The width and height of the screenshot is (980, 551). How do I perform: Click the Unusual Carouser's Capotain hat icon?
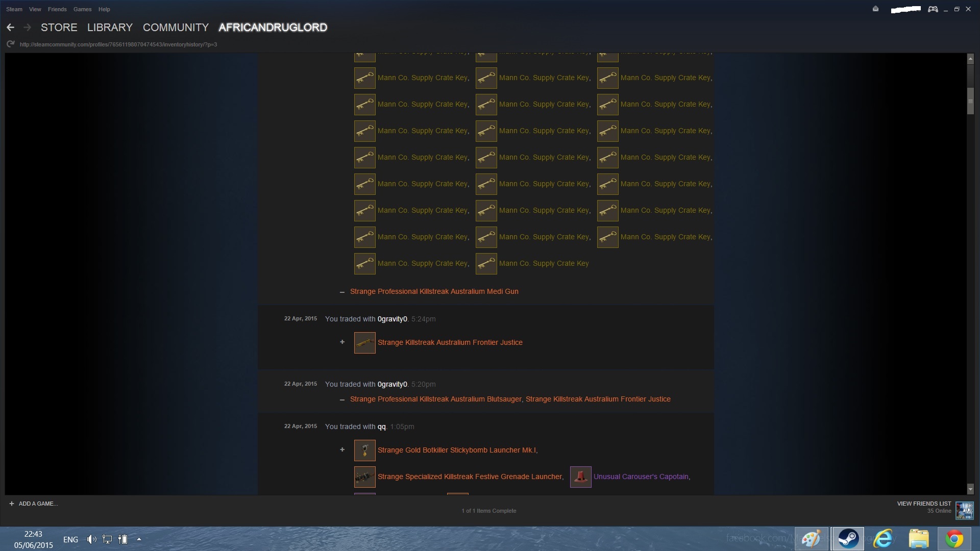(x=580, y=477)
